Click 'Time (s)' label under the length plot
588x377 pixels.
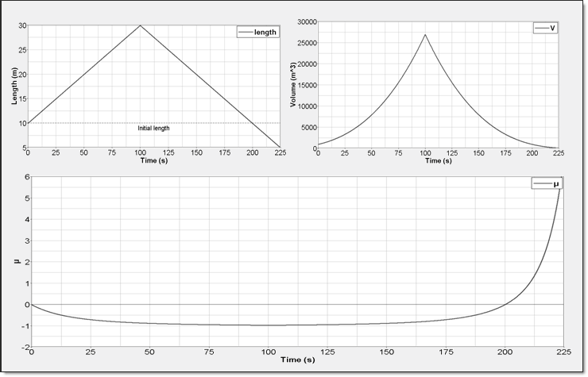155,160
